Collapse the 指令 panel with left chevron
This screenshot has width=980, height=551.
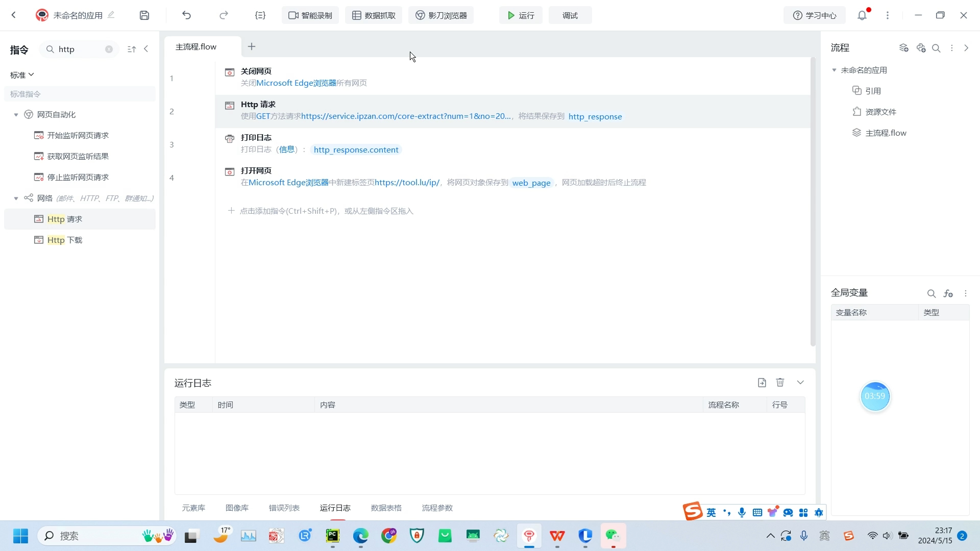tap(146, 49)
